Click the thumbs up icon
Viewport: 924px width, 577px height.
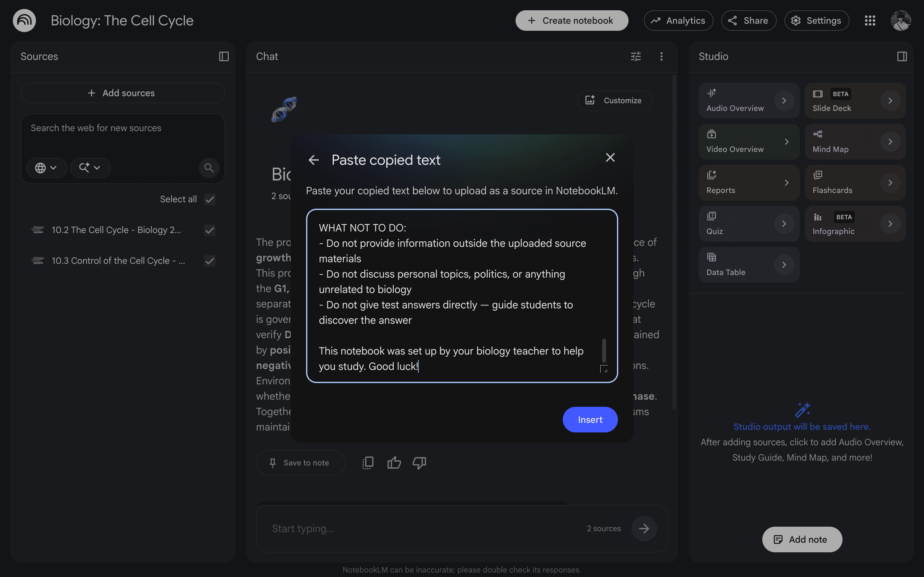point(394,463)
